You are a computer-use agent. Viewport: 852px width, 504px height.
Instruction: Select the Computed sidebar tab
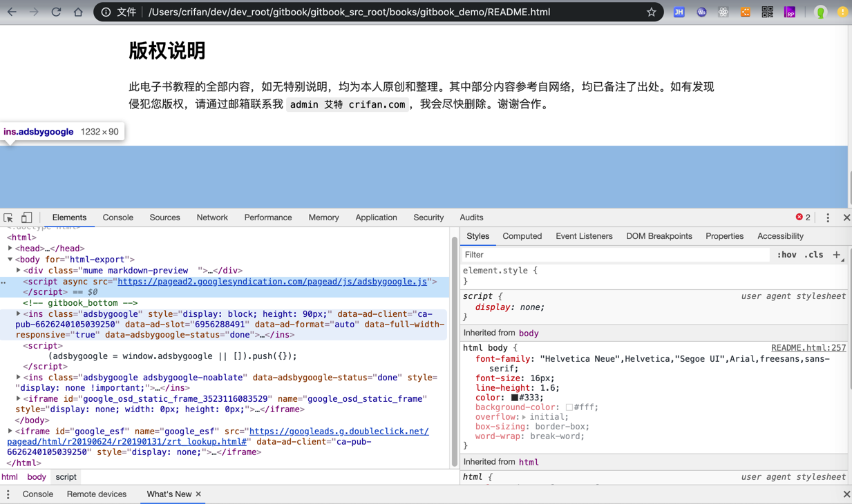tap(522, 236)
